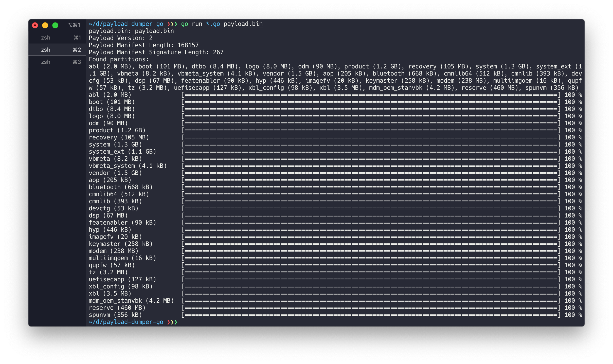Switch to the first zsh tab

(x=46, y=38)
